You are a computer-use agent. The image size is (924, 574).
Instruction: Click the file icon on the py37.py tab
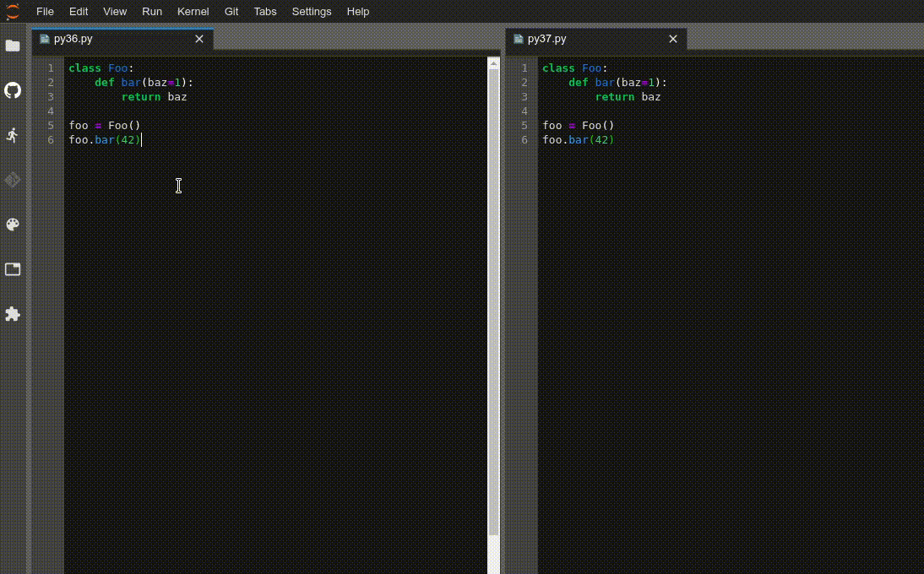point(517,39)
